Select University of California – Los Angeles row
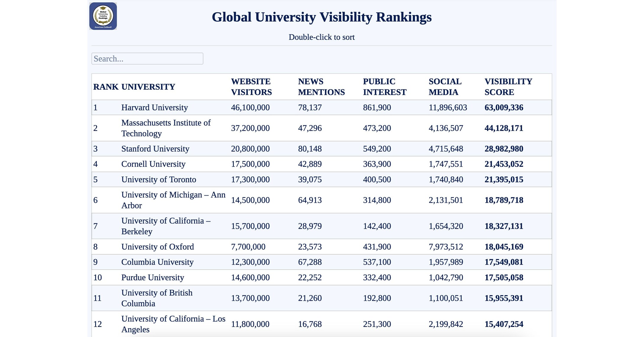The width and height of the screenshot is (644, 337). pyautogui.click(x=173, y=324)
